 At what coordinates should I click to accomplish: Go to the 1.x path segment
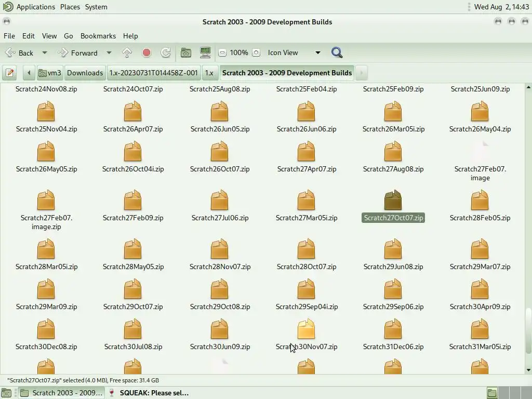point(209,73)
